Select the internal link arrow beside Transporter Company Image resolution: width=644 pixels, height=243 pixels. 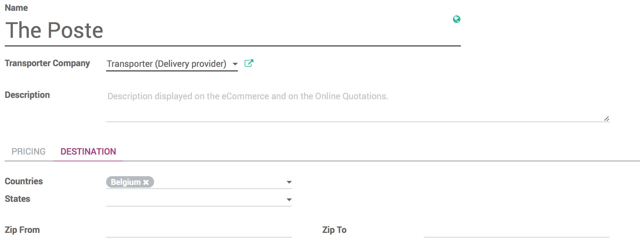click(x=249, y=63)
